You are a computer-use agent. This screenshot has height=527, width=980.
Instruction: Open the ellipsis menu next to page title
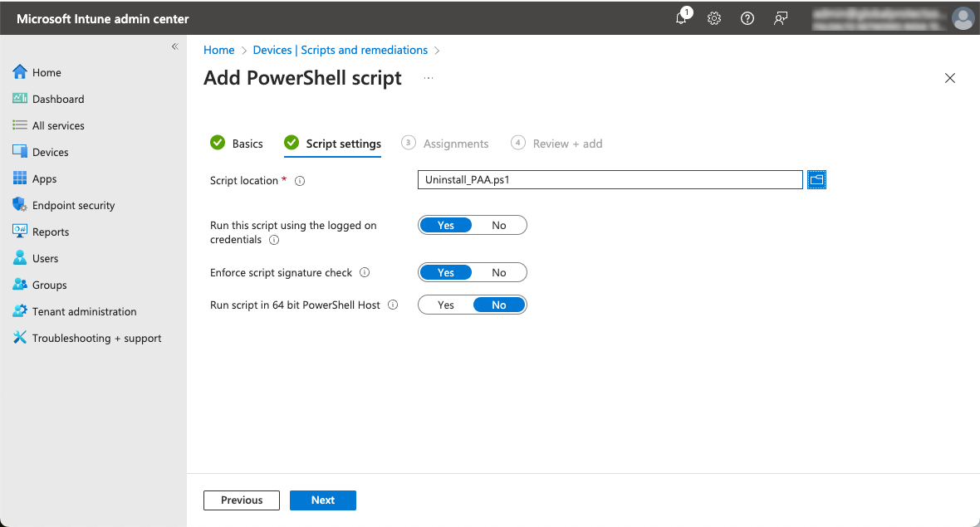429,78
